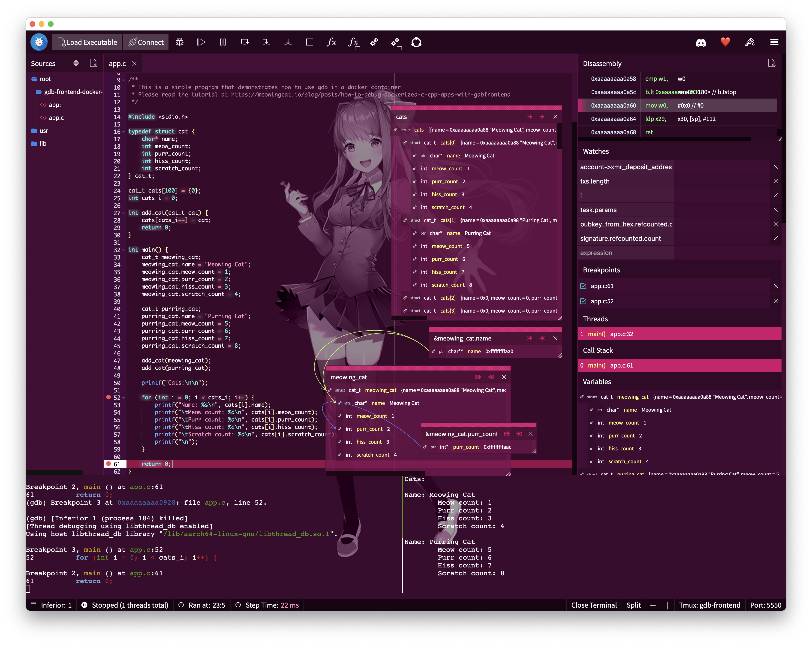
Task: Disable the app.c:61 breakpoint checkbox
Action: click(x=583, y=286)
